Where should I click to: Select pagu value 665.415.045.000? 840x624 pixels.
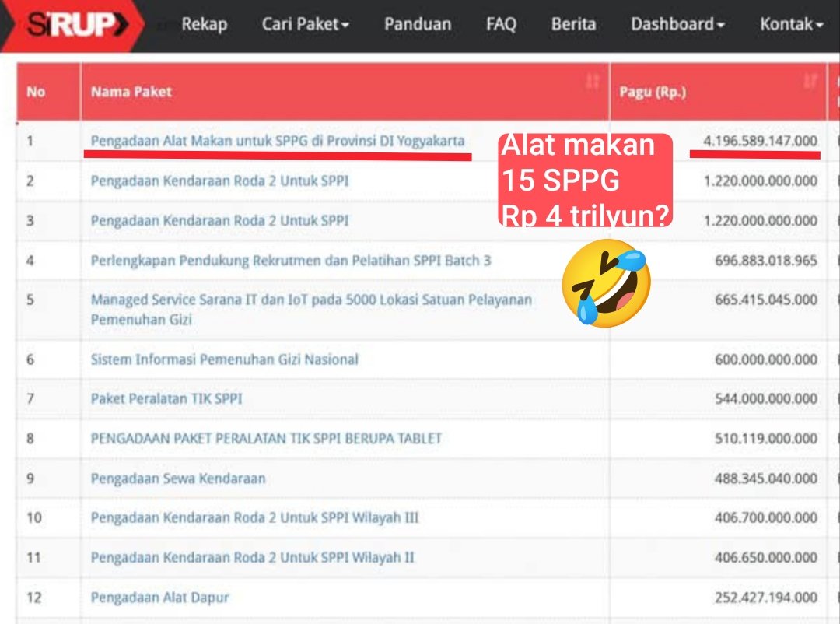[x=766, y=300]
